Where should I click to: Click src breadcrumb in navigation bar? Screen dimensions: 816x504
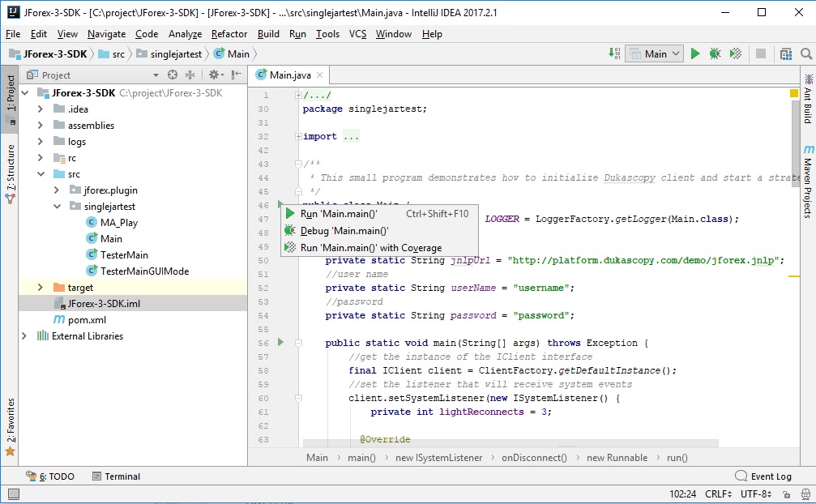coord(113,54)
